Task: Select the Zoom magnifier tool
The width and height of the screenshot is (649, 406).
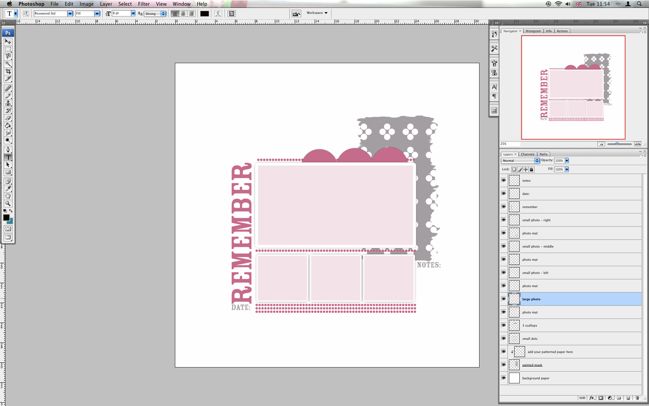Action: tap(8, 204)
